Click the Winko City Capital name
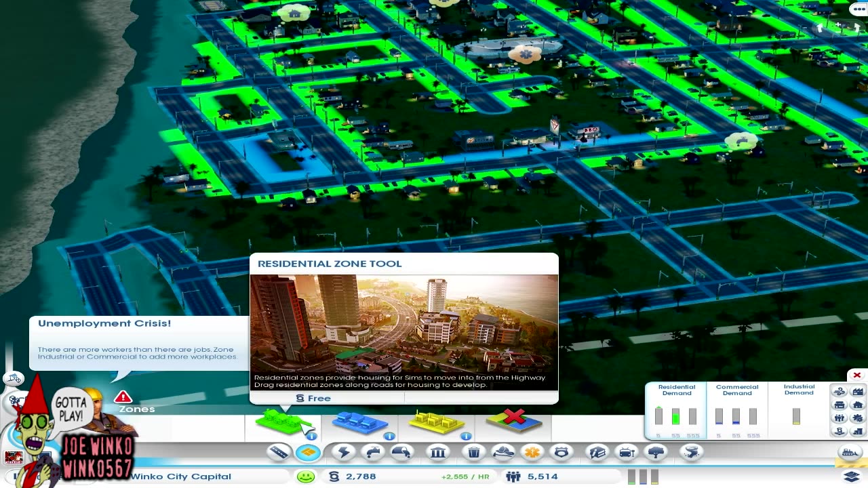Image resolution: width=868 pixels, height=488 pixels. coord(181,476)
